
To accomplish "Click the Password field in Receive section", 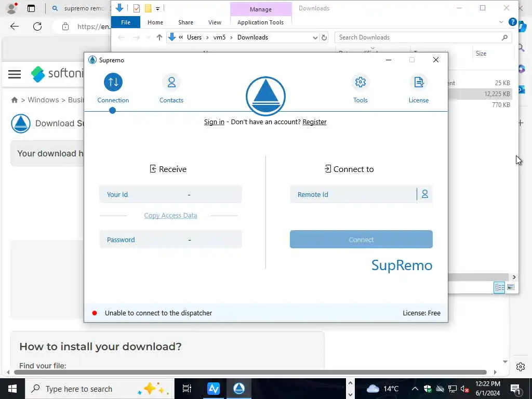I will pyautogui.click(x=170, y=239).
